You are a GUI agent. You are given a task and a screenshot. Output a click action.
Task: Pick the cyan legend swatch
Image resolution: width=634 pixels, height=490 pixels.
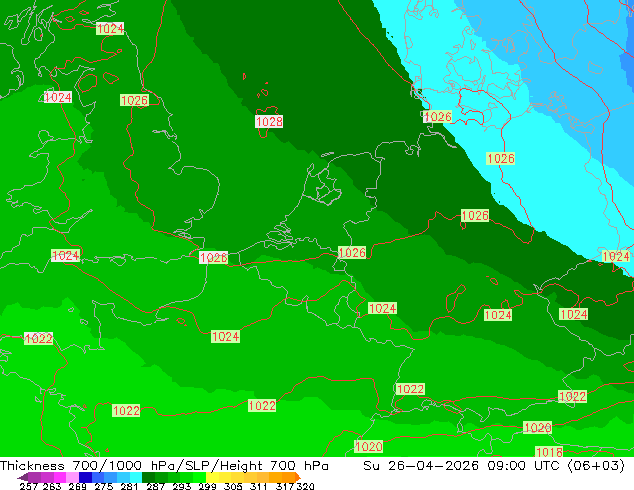point(136,477)
